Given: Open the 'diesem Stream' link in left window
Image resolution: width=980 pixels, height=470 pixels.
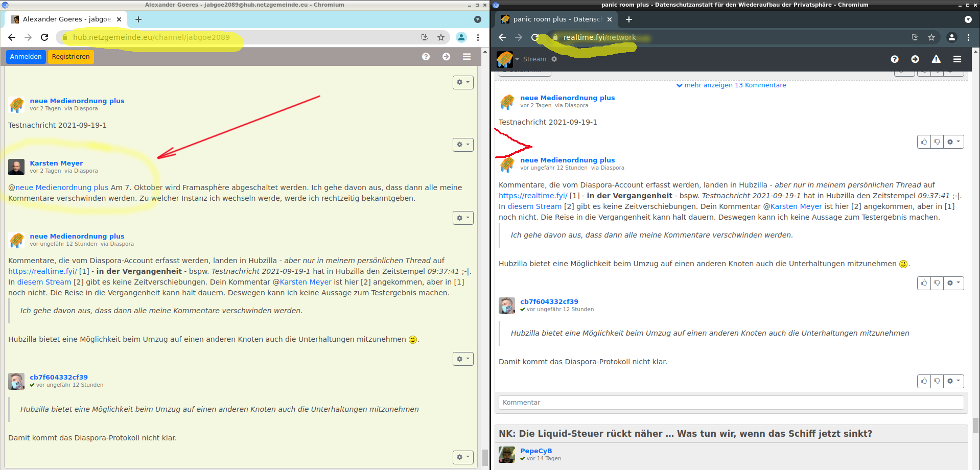Looking at the screenshot, I should click(x=44, y=282).
